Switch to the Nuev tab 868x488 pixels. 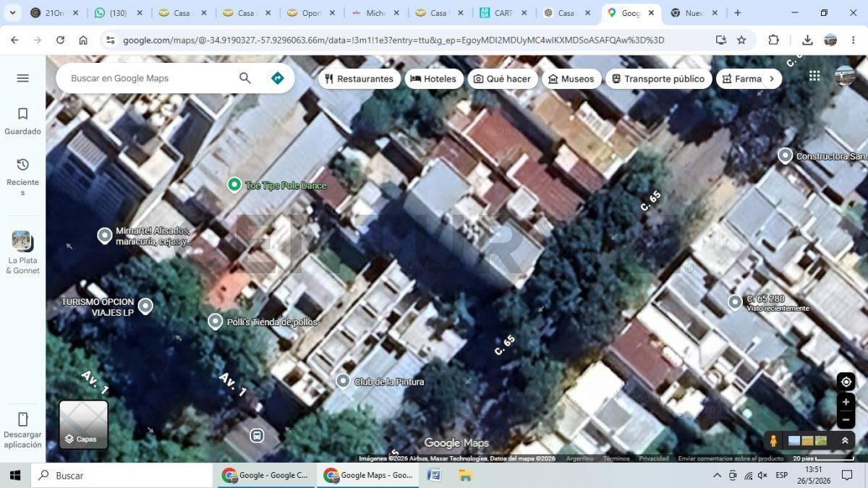point(696,13)
